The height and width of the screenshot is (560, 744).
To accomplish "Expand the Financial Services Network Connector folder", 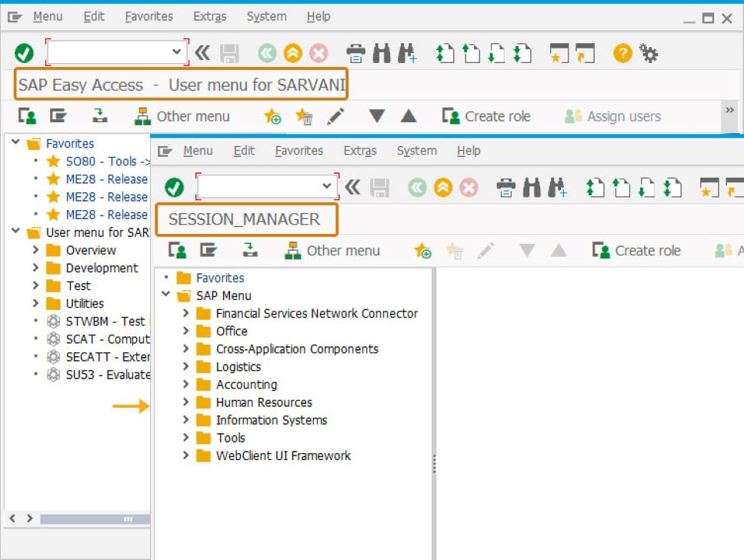I will (185, 313).
